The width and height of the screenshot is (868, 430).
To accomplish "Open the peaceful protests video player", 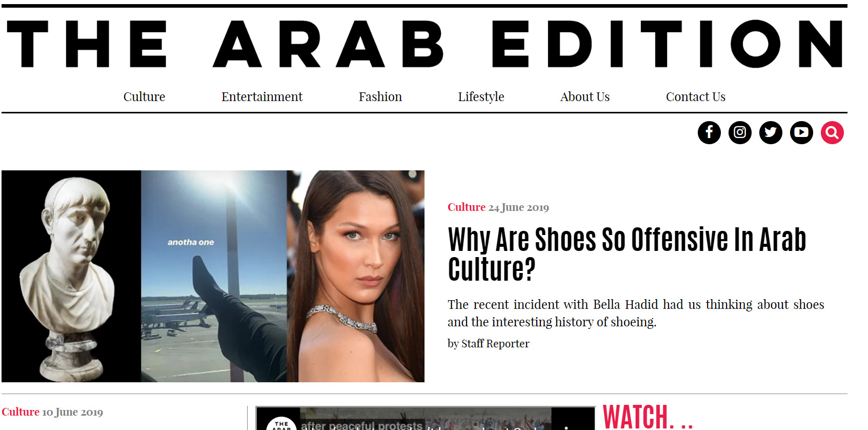I will [426, 418].
